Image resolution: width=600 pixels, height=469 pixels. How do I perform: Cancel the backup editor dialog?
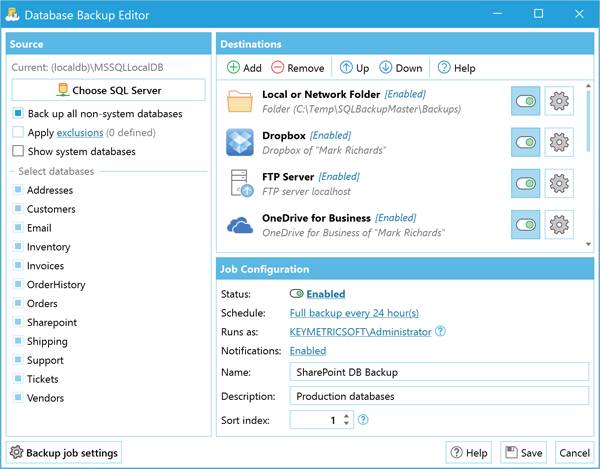tap(574, 453)
